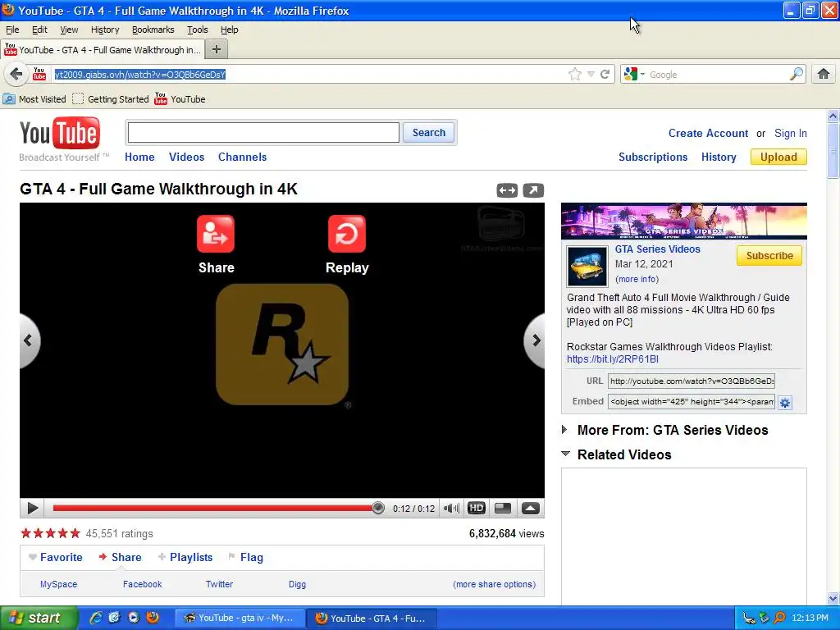Image resolution: width=840 pixels, height=630 pixels.
Task: Click the Subscribe button
Action: tap(769, 256)
